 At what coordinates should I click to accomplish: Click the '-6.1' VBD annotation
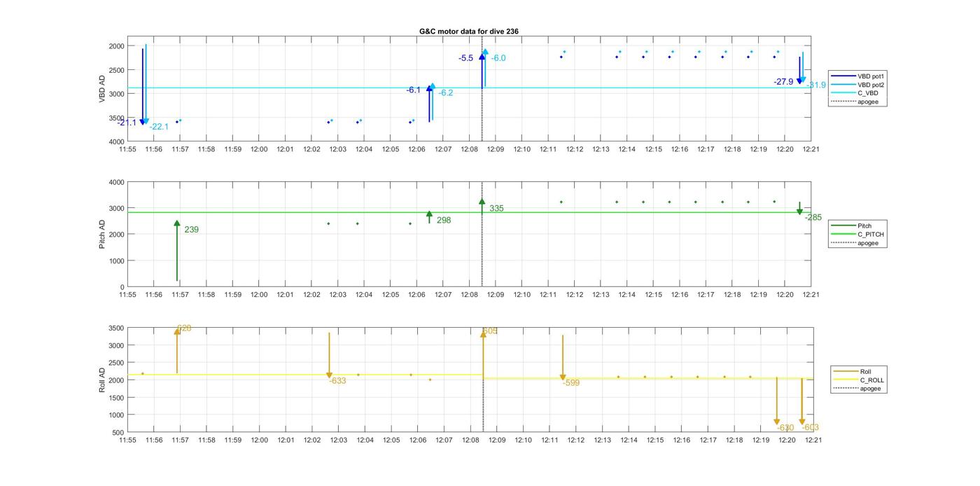pyautogui.click(x=414, y=90)
